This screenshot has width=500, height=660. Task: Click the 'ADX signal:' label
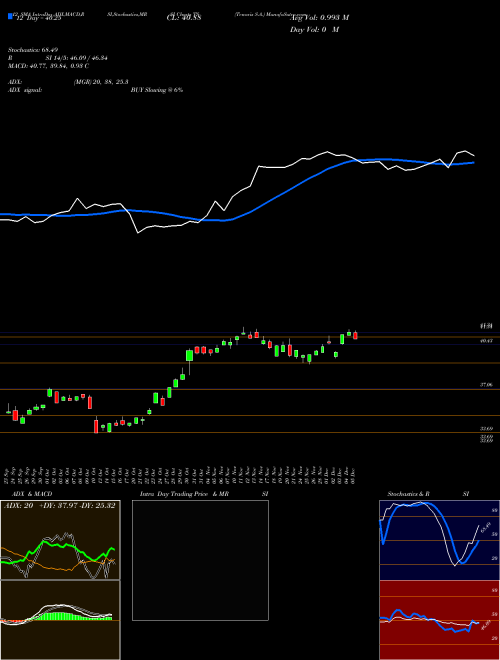click(x=25, y=90)
